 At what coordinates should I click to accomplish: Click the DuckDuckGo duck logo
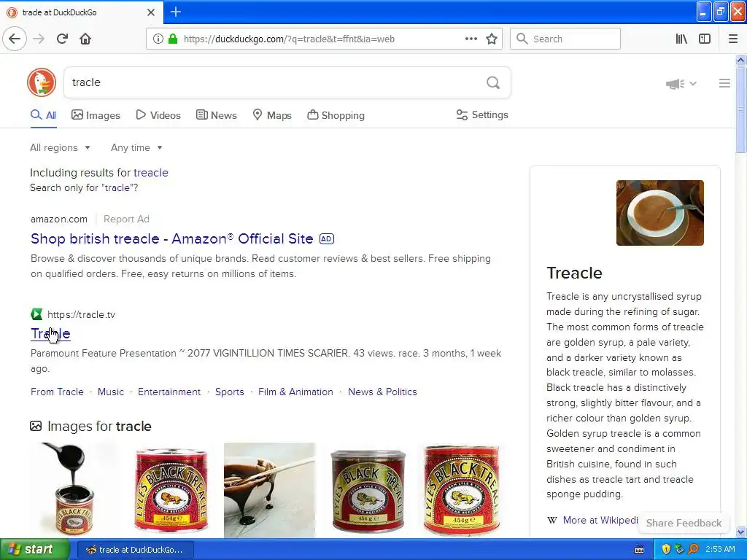click(x=42, y=82)
